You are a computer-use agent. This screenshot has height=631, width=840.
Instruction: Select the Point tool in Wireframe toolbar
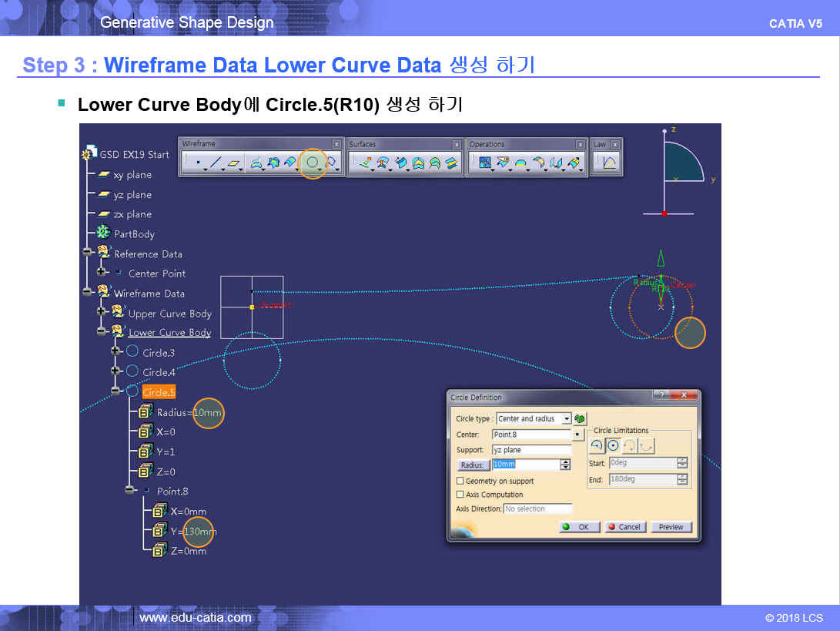tap(198, 163)
